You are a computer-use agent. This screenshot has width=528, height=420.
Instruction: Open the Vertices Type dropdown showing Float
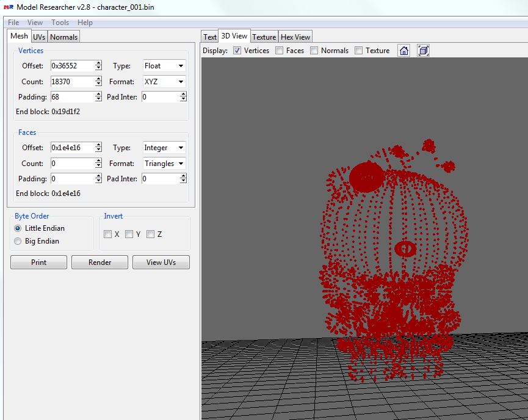pyautogui.click(x=164, y=66)
